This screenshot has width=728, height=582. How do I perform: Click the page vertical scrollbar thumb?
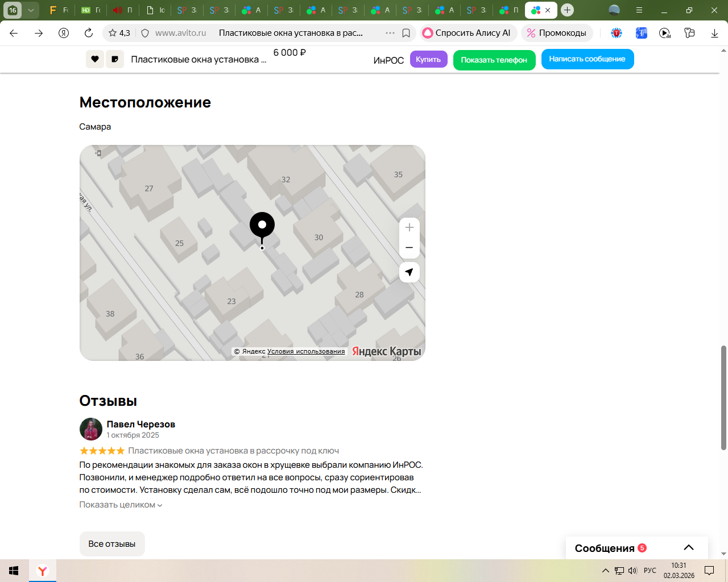[724, 398]
